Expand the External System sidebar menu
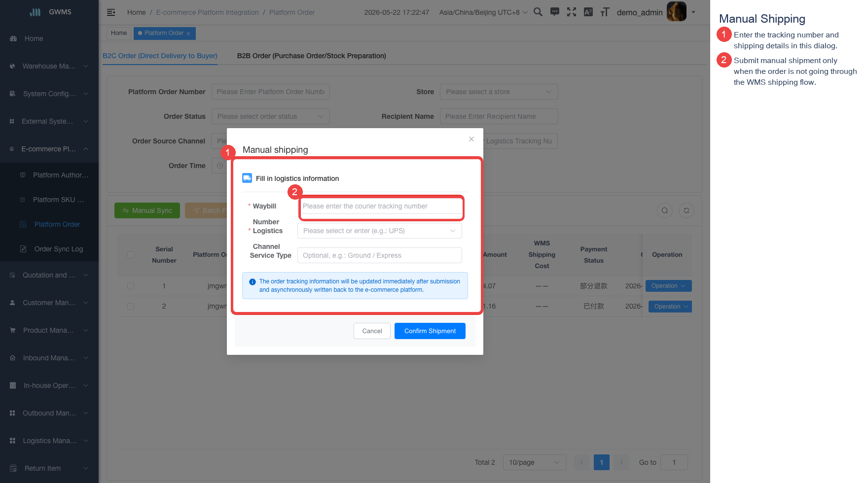 [49, 121]
